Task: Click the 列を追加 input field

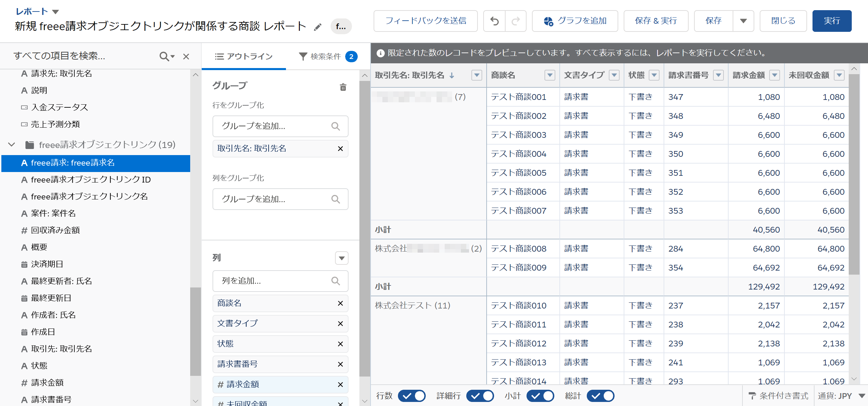Action: coord(280,281)
